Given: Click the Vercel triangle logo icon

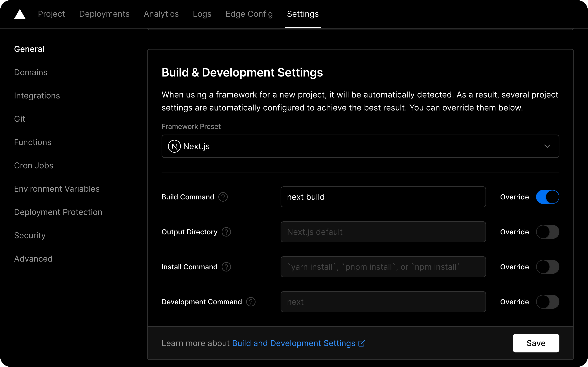Looking at the screenshot, I should point(20,14).
